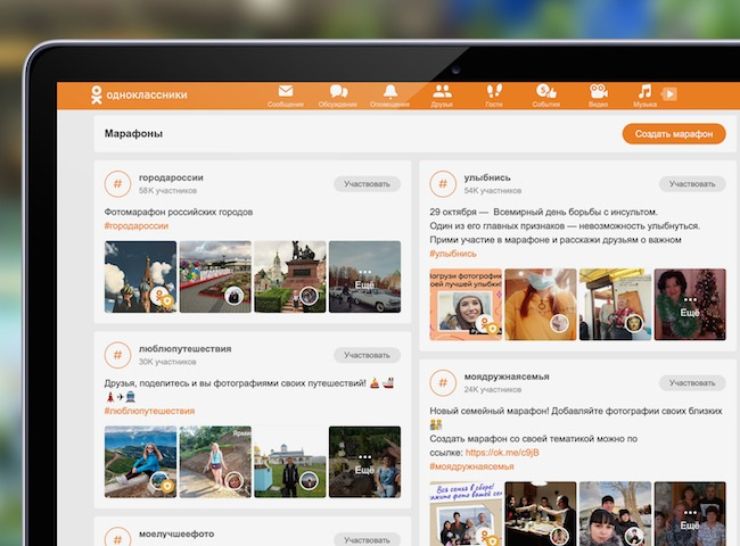Click Участвовать for улыбнись marathon
The height and width of the screenshot is (546, 740).
click(x=692, y=184)
